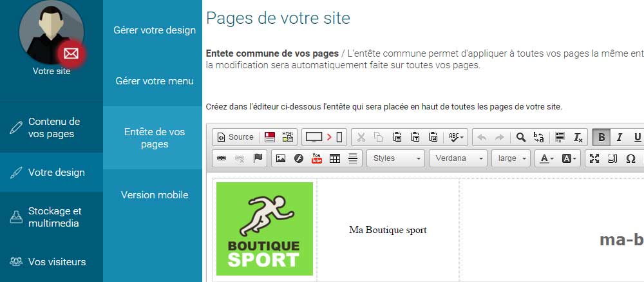Click the Undo arrow icon
The width and height of the screenshot is (644, 282).
tap(482, 137)
